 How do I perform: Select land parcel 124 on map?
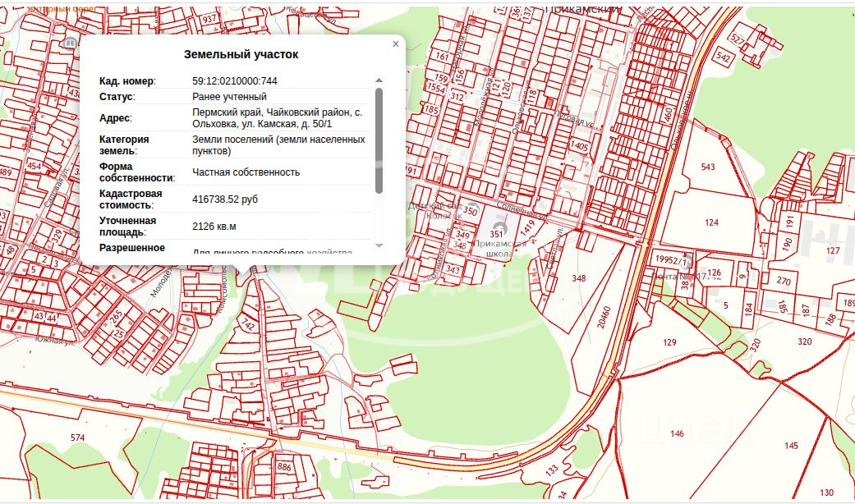click(x=711, y=222)
